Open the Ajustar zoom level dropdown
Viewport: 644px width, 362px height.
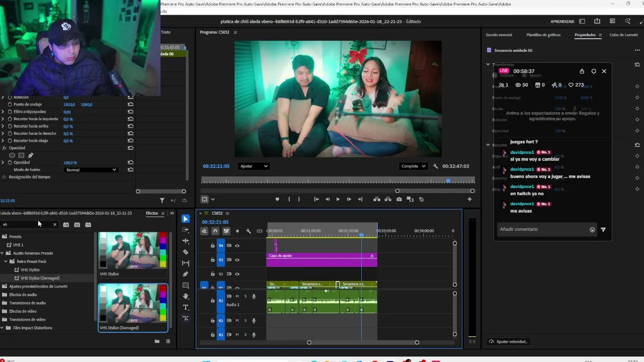click(x=253, y=166)
